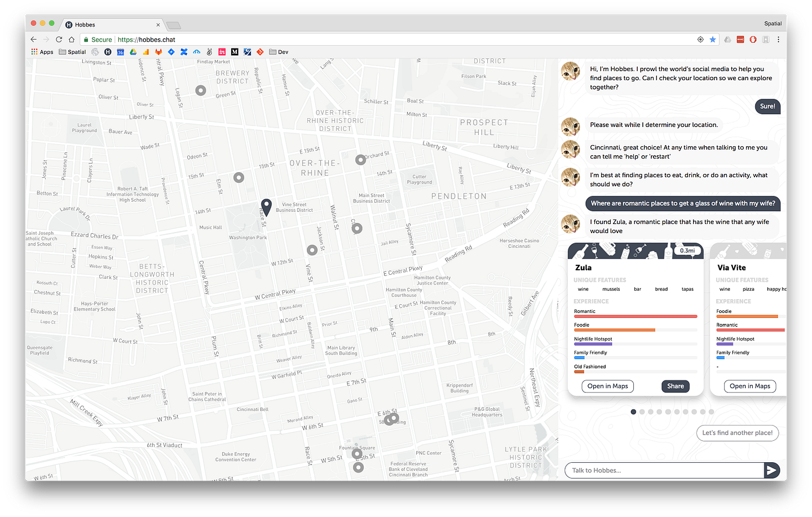Open the Dev bookmarks folder
This screenshot has height=517, width=812.
point(279,52)
